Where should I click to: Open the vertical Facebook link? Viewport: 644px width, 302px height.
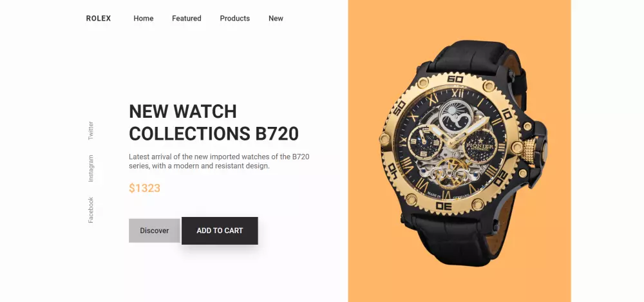tap(91, 210)
